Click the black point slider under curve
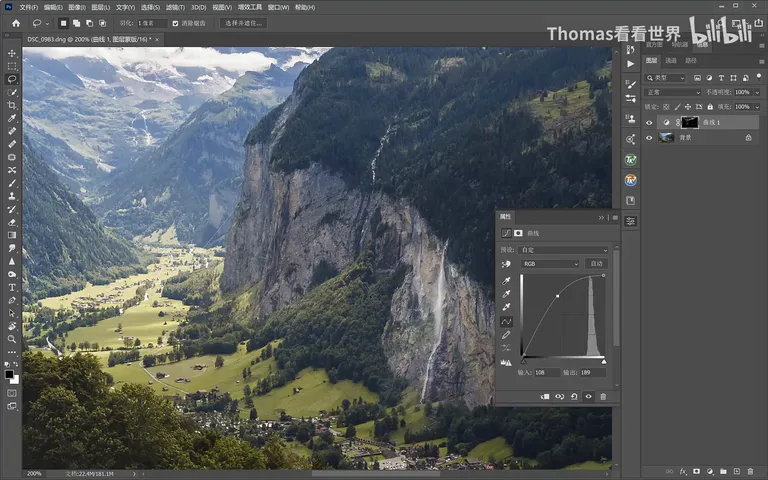Image resolution: width=768 pixels, height=480 pixels. point(524,361)
